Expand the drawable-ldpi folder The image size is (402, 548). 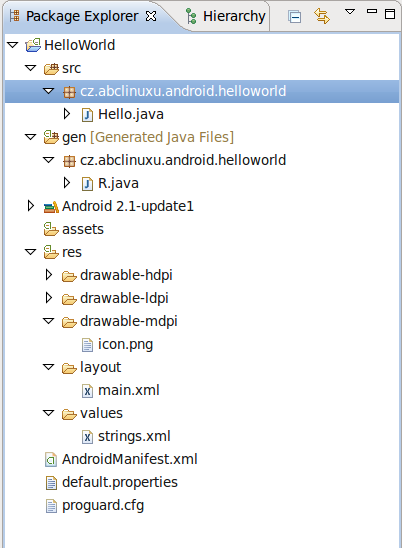click(x=48, y=298)
